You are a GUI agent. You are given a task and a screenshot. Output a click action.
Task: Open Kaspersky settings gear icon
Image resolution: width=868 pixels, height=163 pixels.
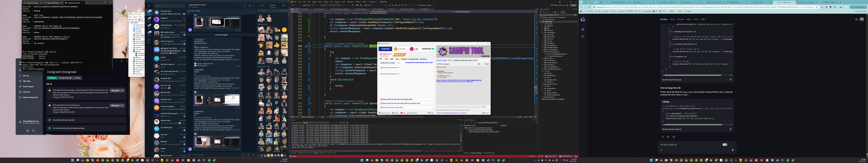click(28, 131)
